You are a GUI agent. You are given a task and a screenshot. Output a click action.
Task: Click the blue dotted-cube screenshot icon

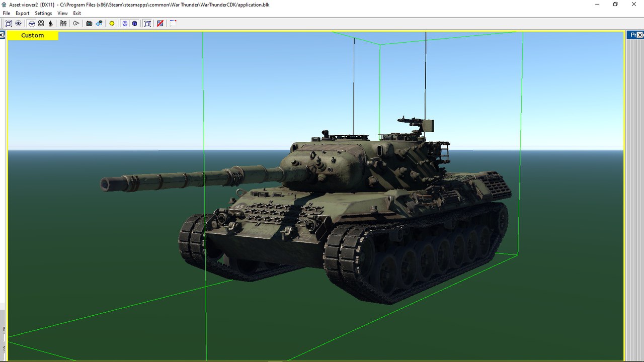tap(99, 24)
